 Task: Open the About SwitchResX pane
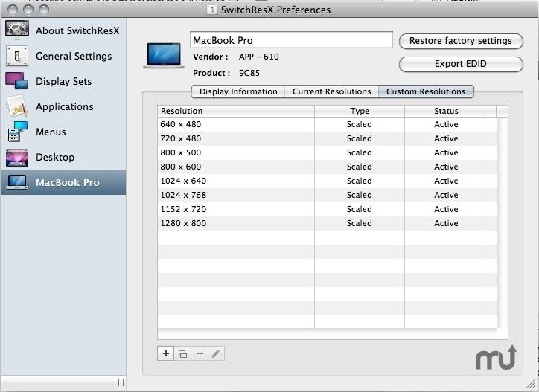77,30
